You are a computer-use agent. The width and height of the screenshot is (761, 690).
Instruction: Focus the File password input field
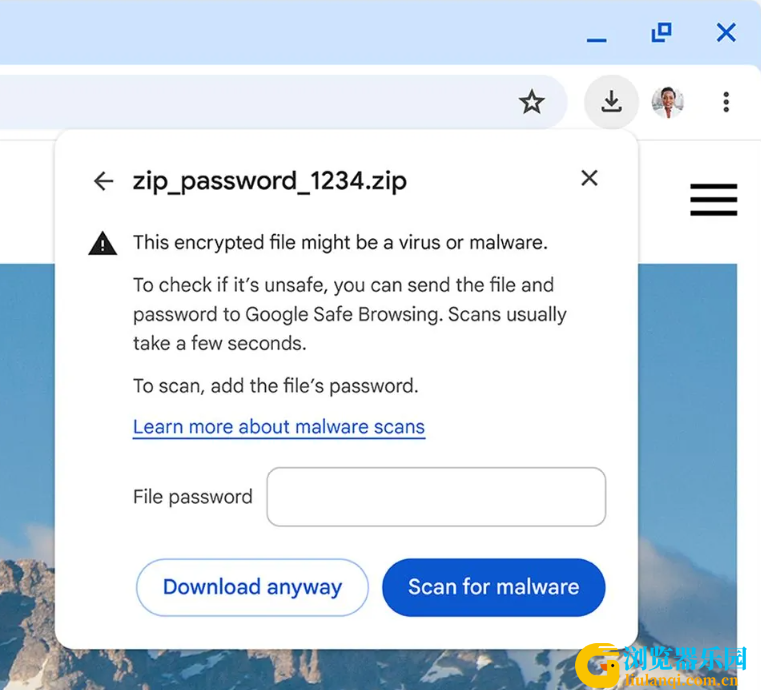(x=436, y=496)
